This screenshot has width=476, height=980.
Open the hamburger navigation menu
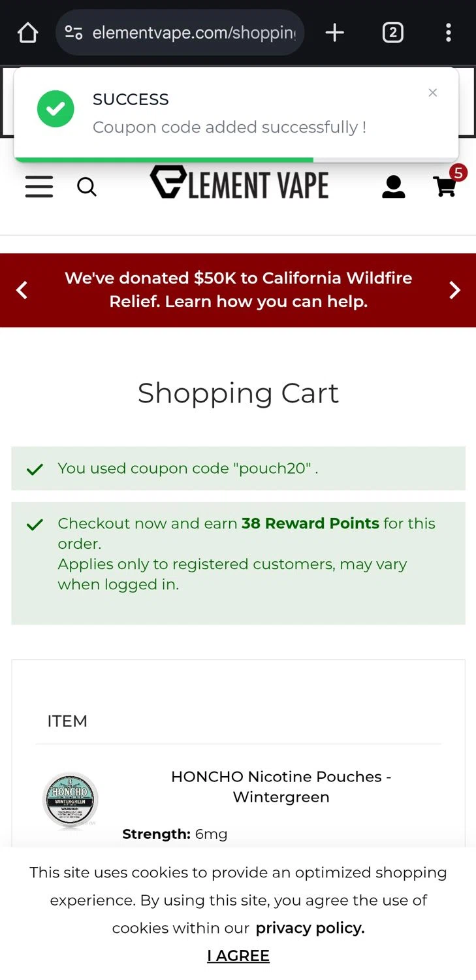point(39,187)
